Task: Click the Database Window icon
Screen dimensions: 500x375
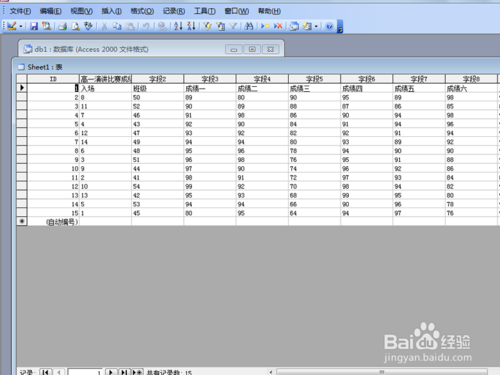Action: click(294, 26)
